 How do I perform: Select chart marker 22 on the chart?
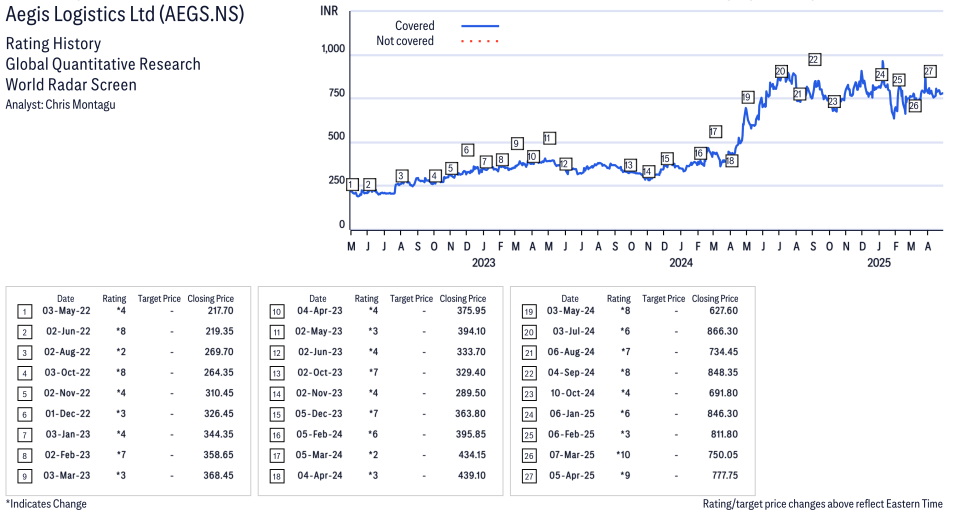(x=814, y=59)
